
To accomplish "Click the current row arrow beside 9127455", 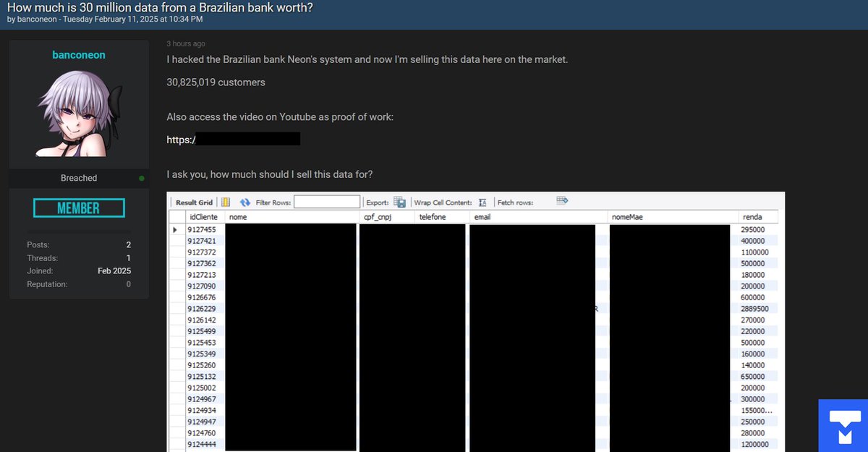I will [x=175, y=229].
